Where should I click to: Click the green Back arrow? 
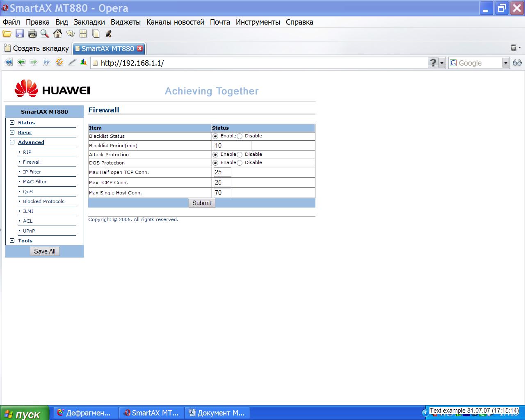(21, 62)
